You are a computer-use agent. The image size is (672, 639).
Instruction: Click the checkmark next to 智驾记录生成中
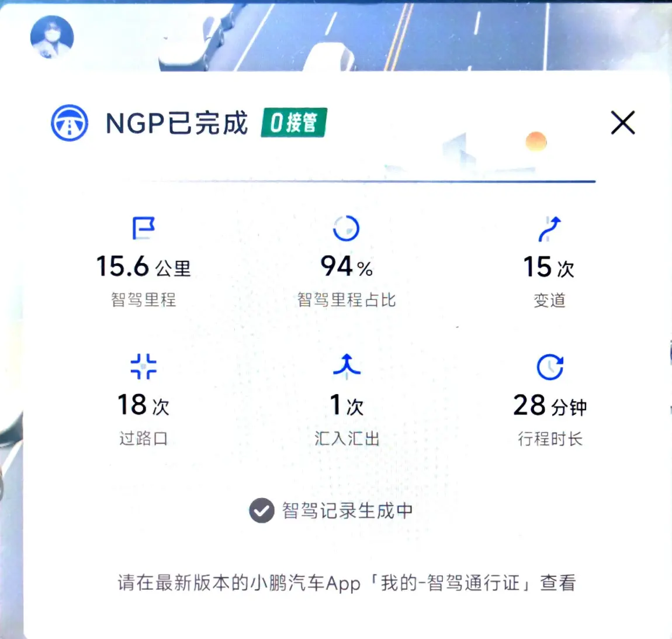click(261, 510)
